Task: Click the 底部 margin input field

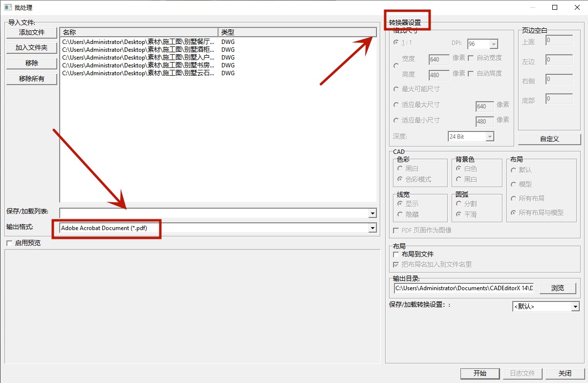Action: click(x=559, y=99)
